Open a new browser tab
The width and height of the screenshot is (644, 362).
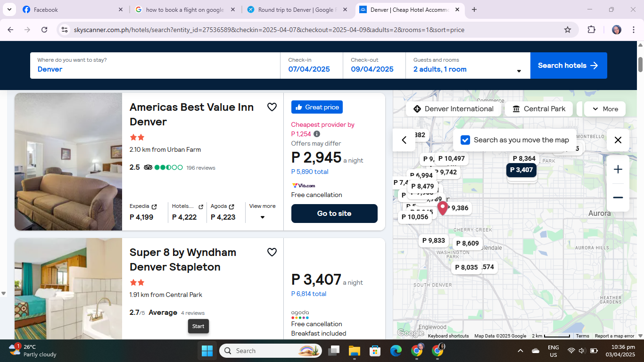(x=474, y=9)
